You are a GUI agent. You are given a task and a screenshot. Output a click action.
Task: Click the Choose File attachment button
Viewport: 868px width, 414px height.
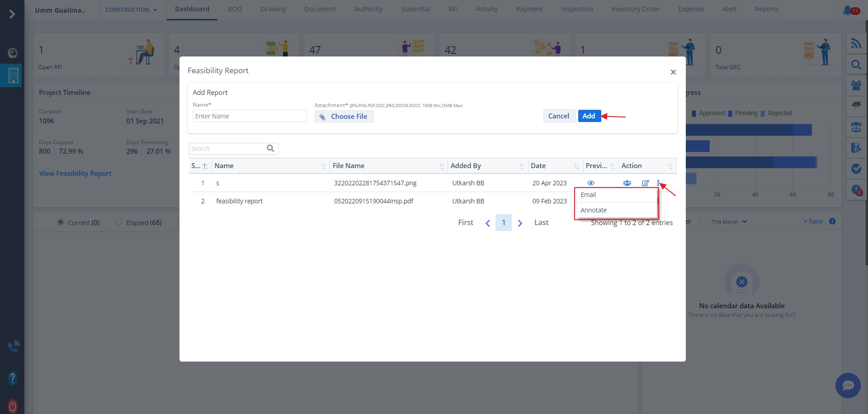pos(344,117)
